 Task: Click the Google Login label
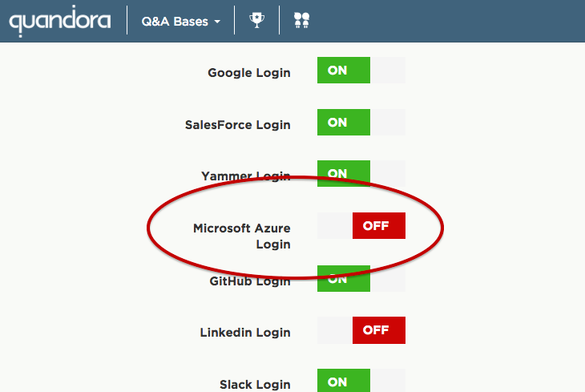pos(249,73)
